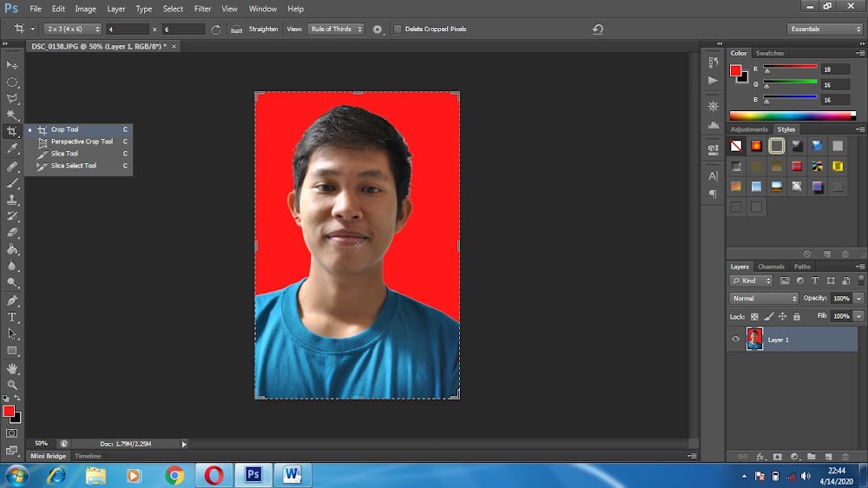Toggle Quick Mask mode in toolbox
This screenshot has width=868, height=488.
(x=12, y=432)
